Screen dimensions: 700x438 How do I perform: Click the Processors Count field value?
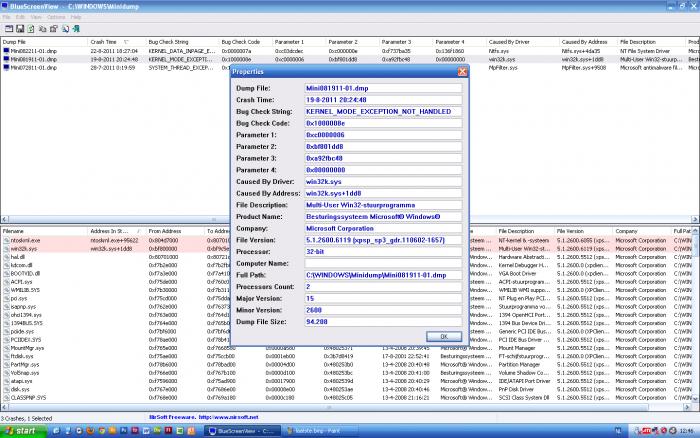[383, 287]
